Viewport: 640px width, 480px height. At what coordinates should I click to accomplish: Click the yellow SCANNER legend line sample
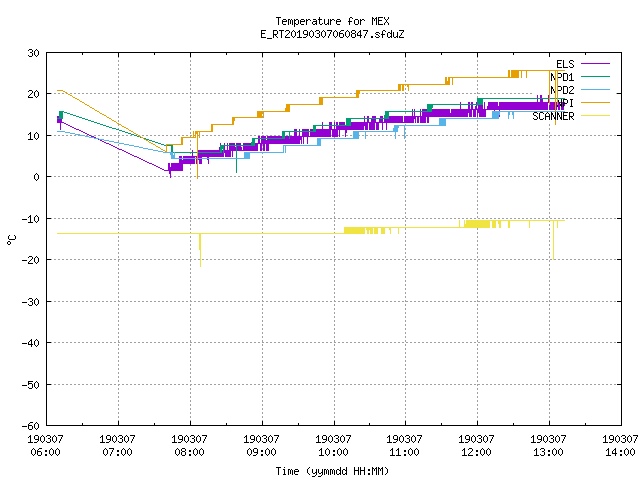pyautogui.click(x=595, y=116)
